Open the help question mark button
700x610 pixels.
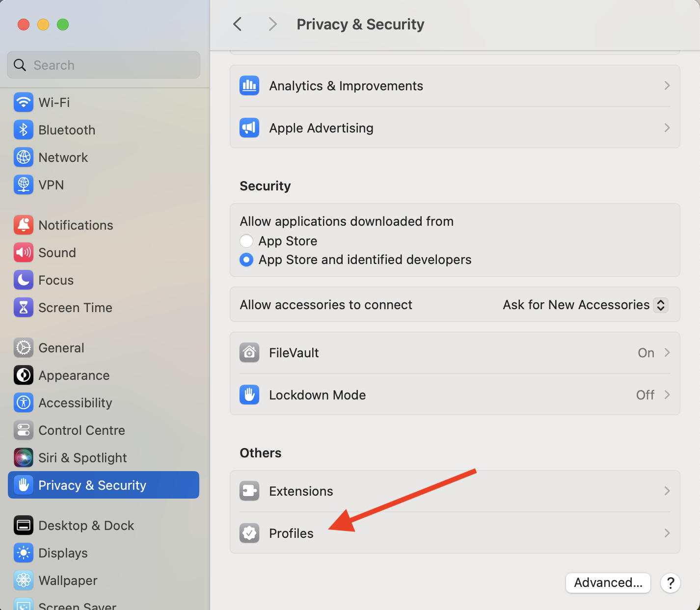(x=671, y=583)
